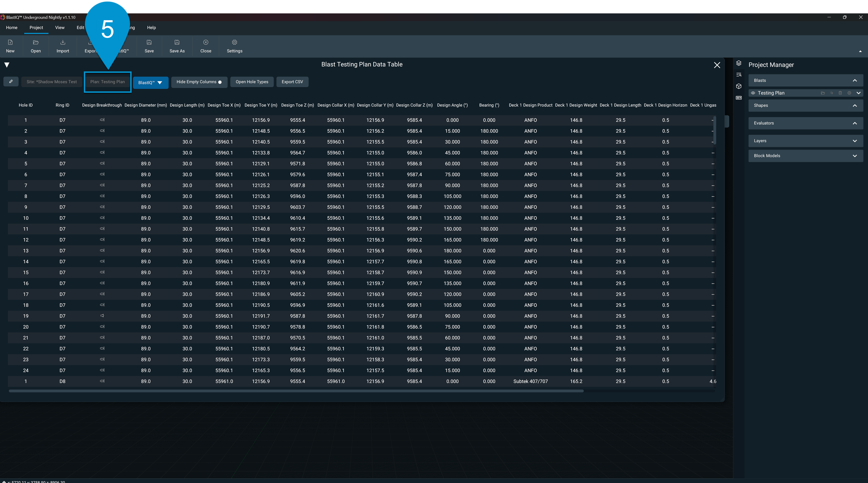The image size is (868, 483).
Task: Close the Blast Testing Plan Data Table
Action: (717, 65)
